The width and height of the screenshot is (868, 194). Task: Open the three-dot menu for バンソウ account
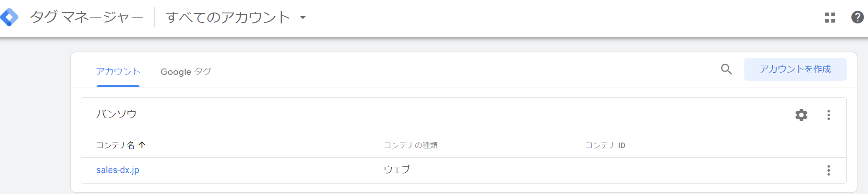coord(828,115)
